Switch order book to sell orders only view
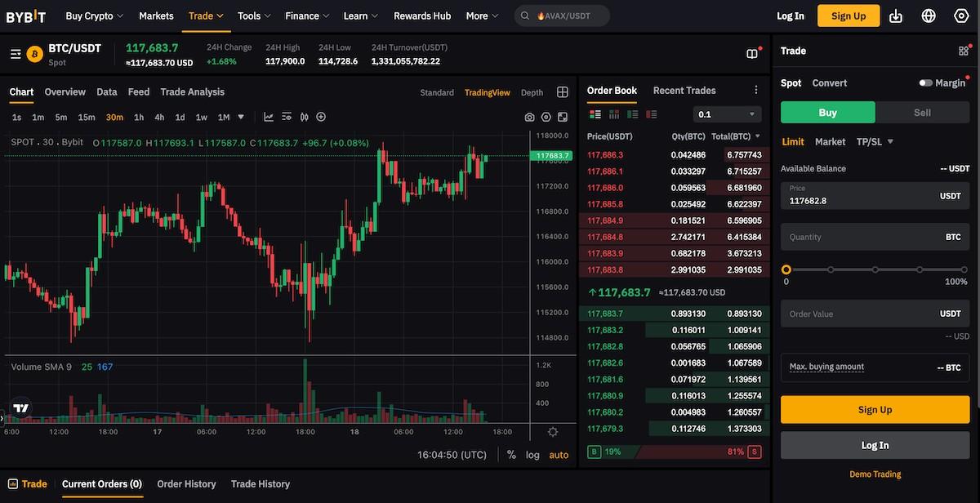Viewport: 980px width, 503px height. [x=652, y=114]
